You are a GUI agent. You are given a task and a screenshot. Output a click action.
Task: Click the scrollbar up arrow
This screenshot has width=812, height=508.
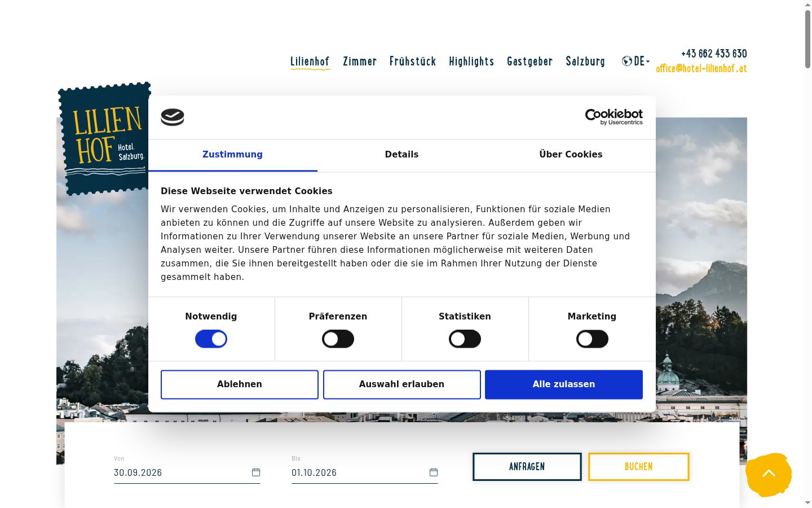point(807,5)
